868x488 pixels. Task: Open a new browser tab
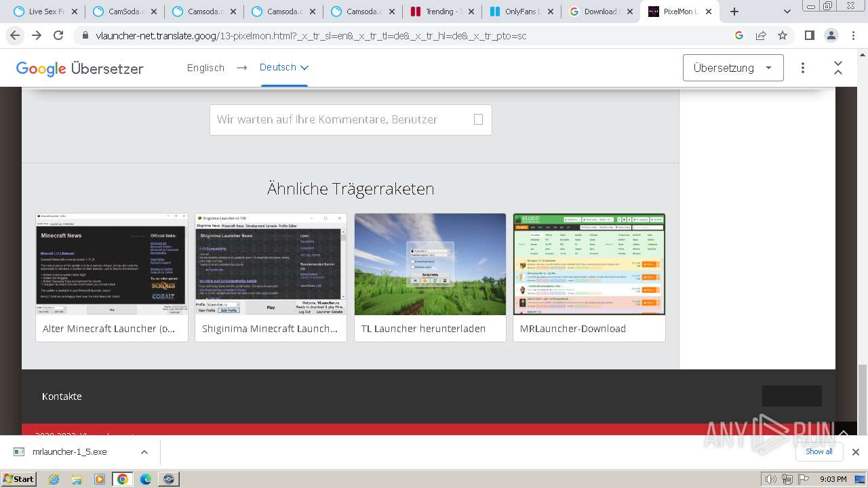tap(734, 12)
